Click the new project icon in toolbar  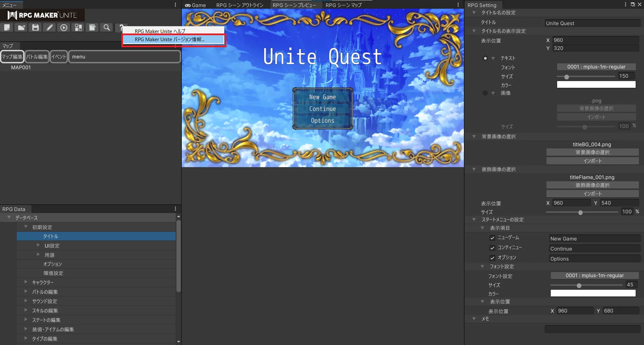coord(7,27)
